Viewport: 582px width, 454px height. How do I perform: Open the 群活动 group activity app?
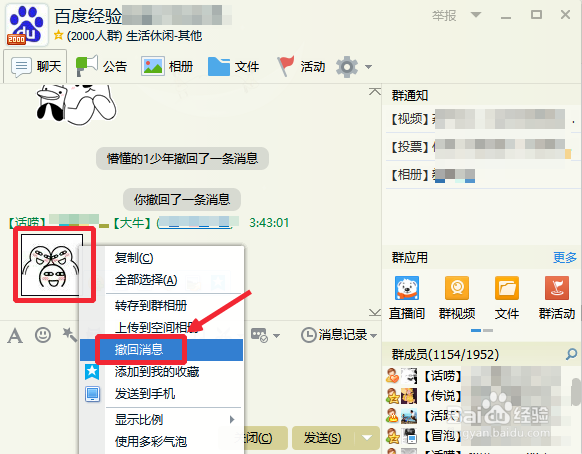(x=557, y=298)
